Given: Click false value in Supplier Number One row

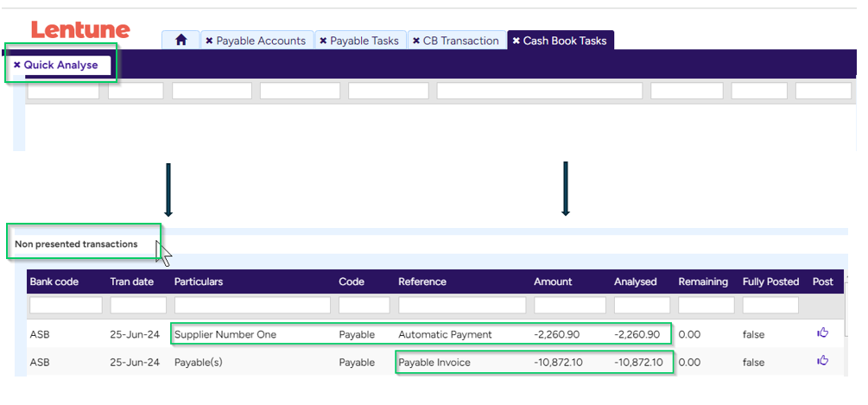Looking at the screenshot, I should pyautogui.click(x=753, y=334).
